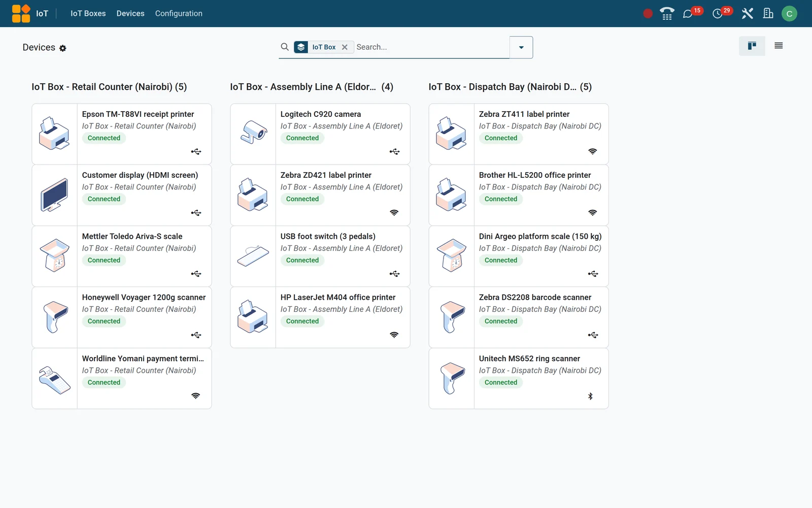Click Mettler Toledo scale icon
This screenshot has width=812, height=508.
54,256
